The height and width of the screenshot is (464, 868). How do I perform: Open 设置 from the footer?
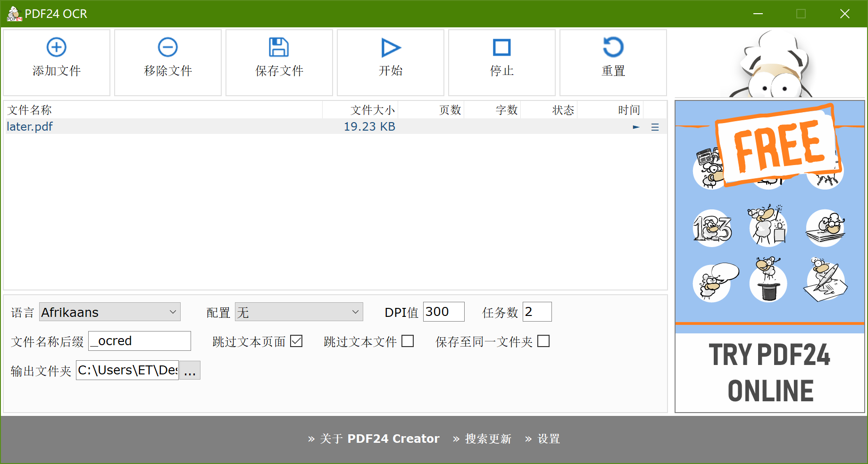point(549,439)
